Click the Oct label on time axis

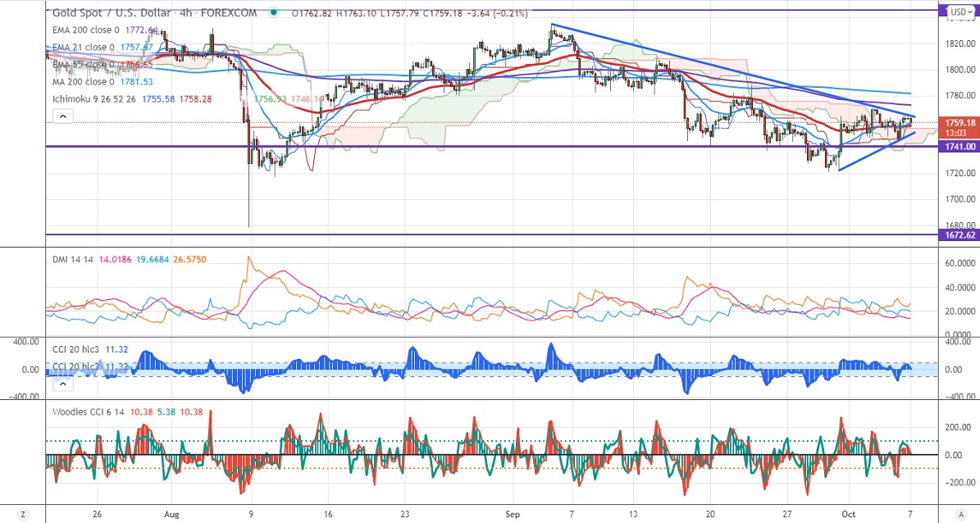point(848,514)
